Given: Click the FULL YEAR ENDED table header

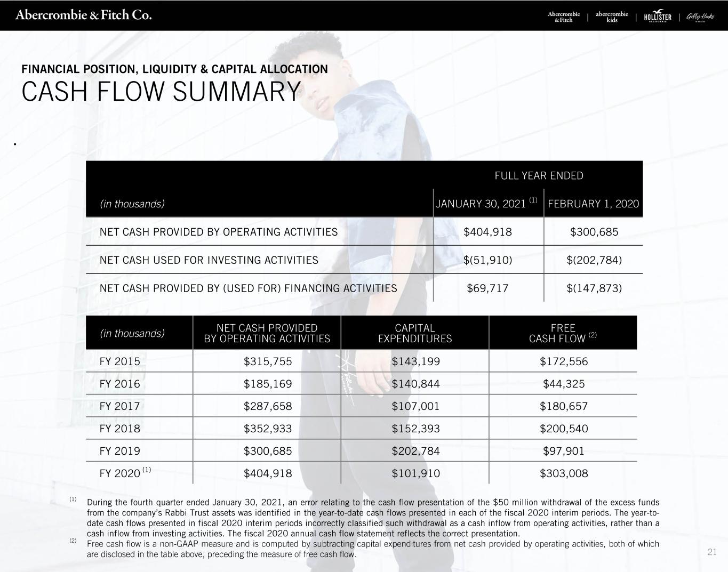Looking at the screenshot, I should pos(539,175).
